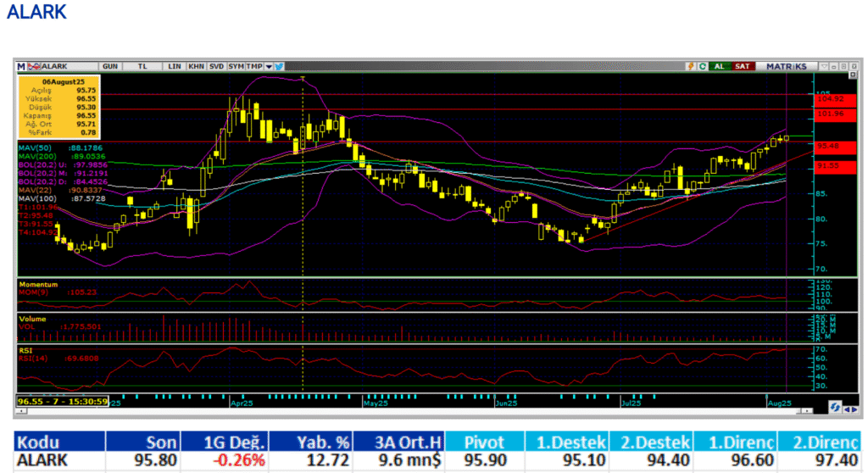Image resolution: width=868 pixels, height=473 pixels.
Task: Click the green refresh C icon
Action: pos(703,66)
